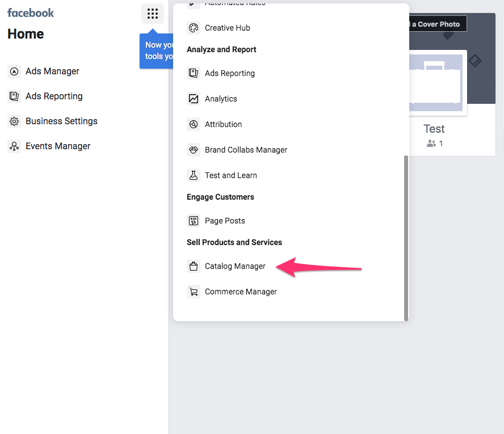The height and width of the screenshot is (434, 504).
Task: Click the Ads Reporting icon in menu
Action: (194, 73)
